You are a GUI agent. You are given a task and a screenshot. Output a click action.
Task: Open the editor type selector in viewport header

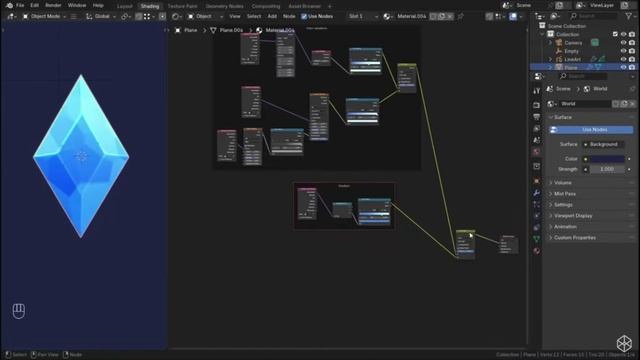coord(11,16)
